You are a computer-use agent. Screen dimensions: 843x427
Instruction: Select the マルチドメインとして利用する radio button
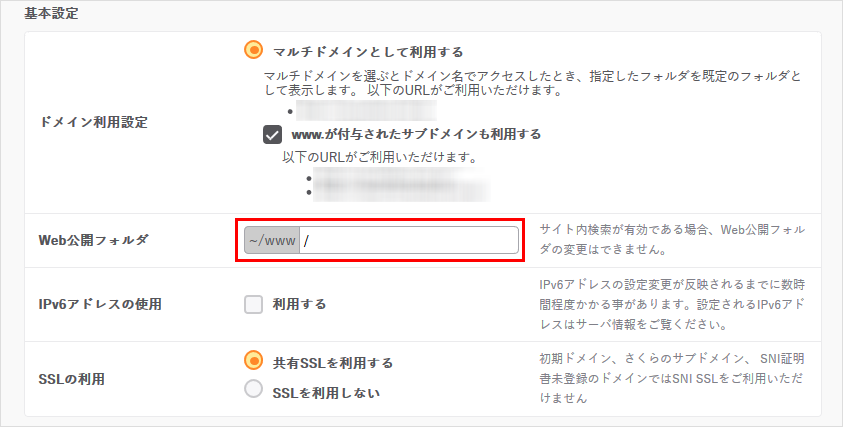(x=254, y=50)
